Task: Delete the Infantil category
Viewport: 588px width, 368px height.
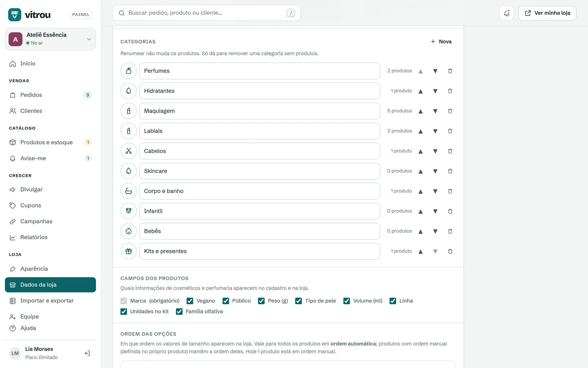Action: point(450,211)
